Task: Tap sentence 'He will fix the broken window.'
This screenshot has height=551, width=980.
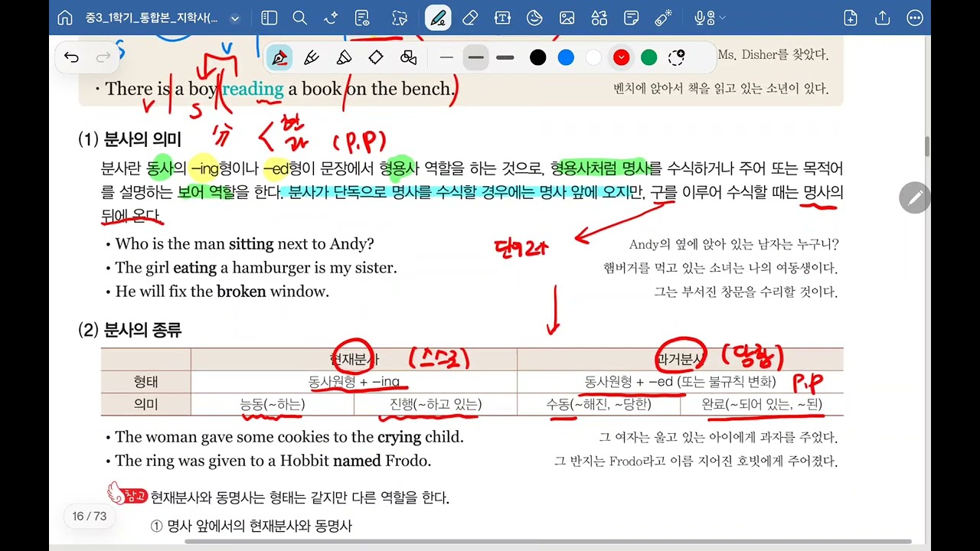Action: pyautogui.click(x=222, y=292)
